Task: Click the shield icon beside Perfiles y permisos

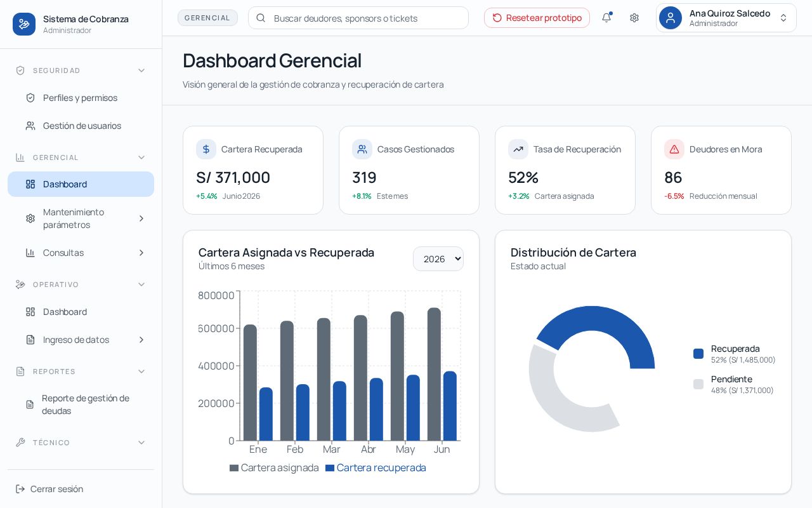Action: (30, 98)
